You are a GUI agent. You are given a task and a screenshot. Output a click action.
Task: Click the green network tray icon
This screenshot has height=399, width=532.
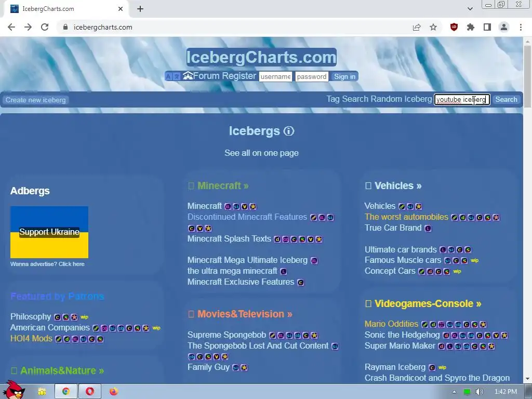pos(467,392)
